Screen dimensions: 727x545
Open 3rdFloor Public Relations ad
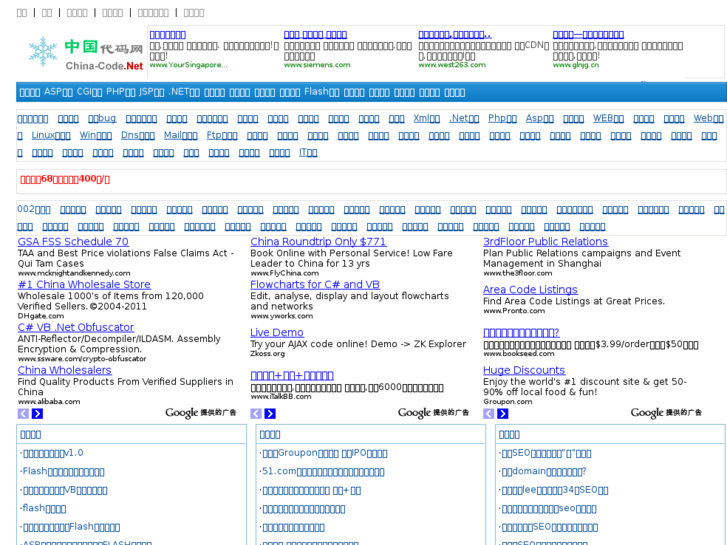pos(545,242)
